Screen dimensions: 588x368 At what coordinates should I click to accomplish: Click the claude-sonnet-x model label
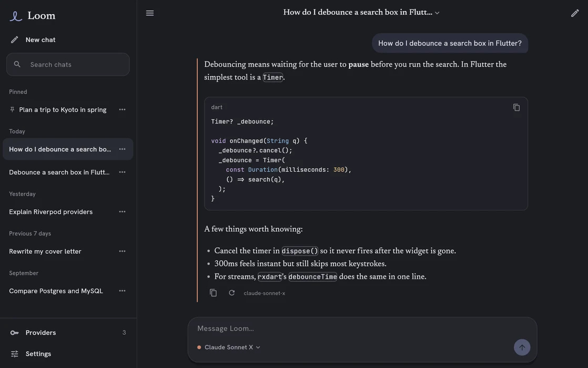[265, 293]
